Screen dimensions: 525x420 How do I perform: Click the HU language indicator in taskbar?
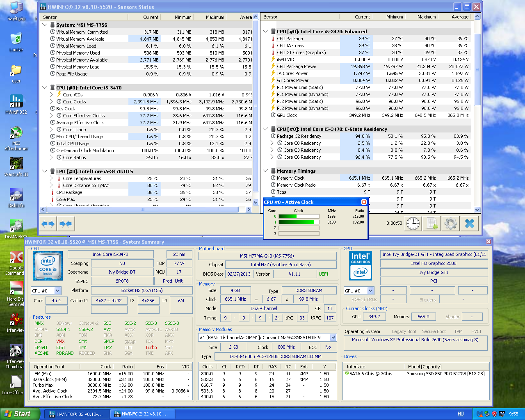[461, 414]
